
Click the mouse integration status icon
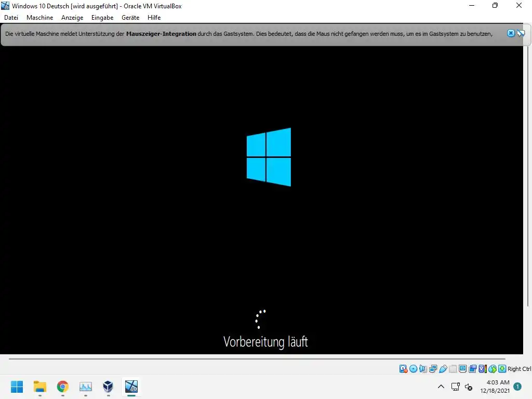point(493,369)
